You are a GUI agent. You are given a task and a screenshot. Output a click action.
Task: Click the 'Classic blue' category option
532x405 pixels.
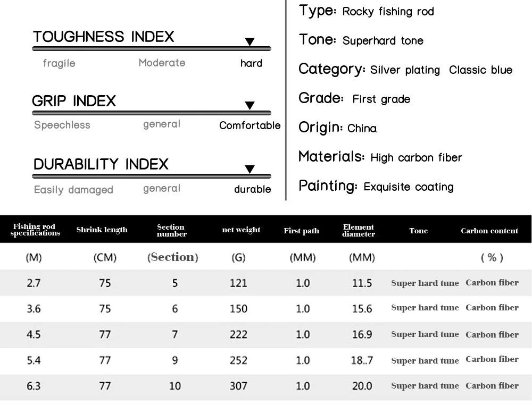(x=480, y=70)
